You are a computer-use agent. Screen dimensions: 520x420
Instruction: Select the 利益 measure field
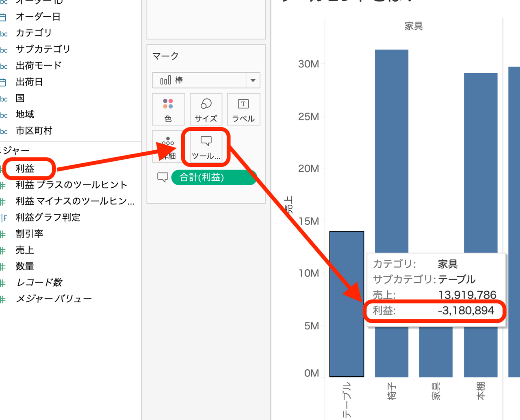25,169
